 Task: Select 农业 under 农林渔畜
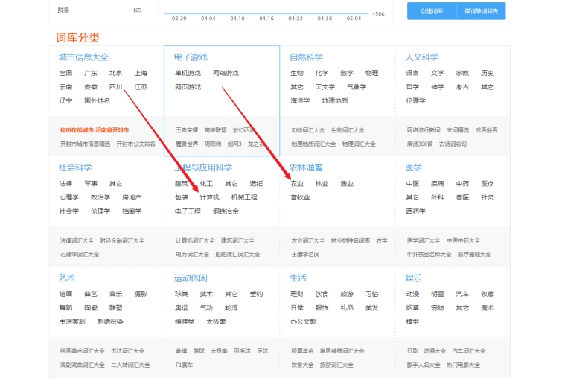[x=297, y=184]
